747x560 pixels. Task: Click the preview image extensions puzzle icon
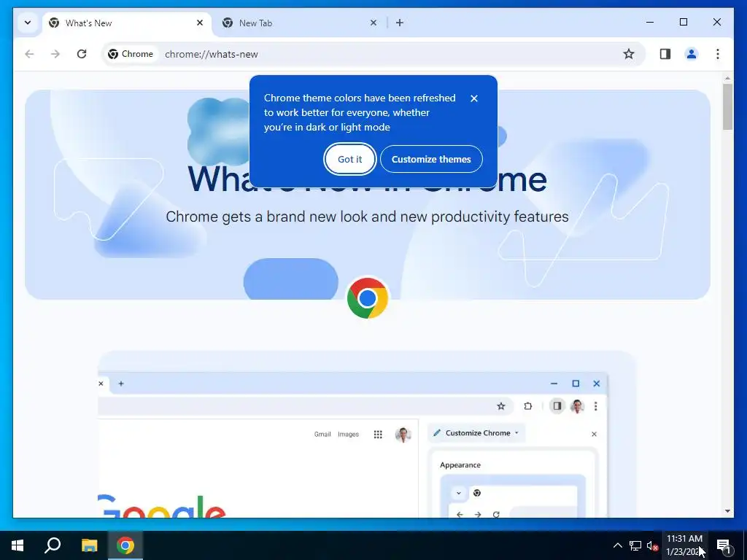[528, 406]
